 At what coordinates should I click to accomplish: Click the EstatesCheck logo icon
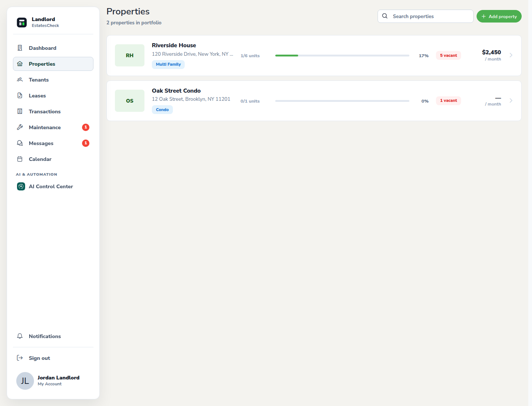22,23
